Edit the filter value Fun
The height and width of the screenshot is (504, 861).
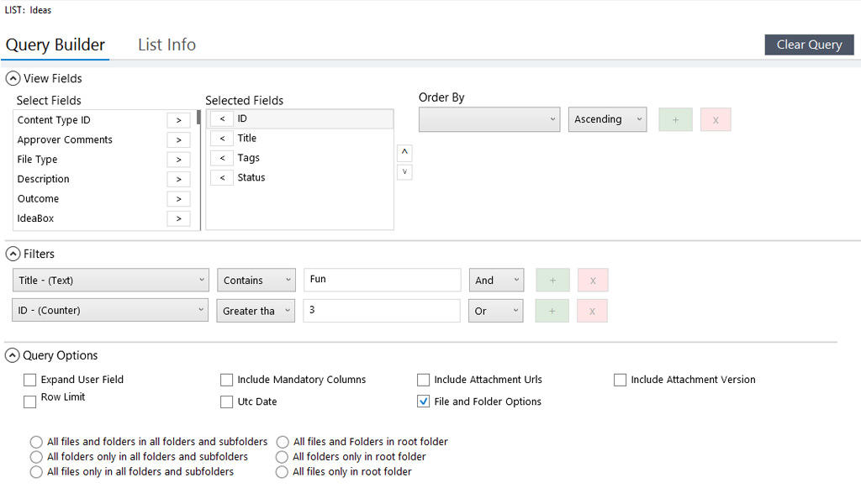[383, 280]
